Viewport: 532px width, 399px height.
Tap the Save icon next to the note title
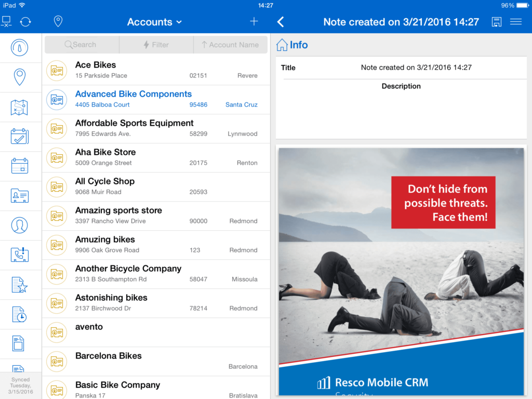[x=496, y=21]
